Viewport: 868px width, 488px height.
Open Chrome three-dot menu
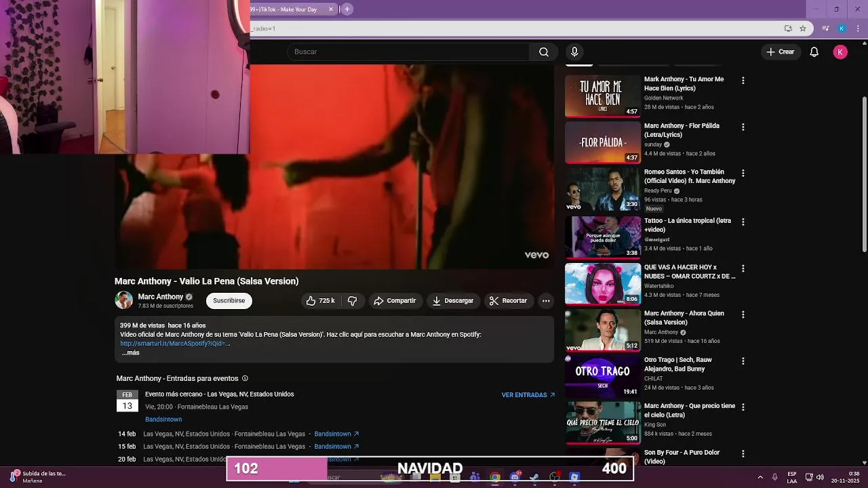pos(859,28)
